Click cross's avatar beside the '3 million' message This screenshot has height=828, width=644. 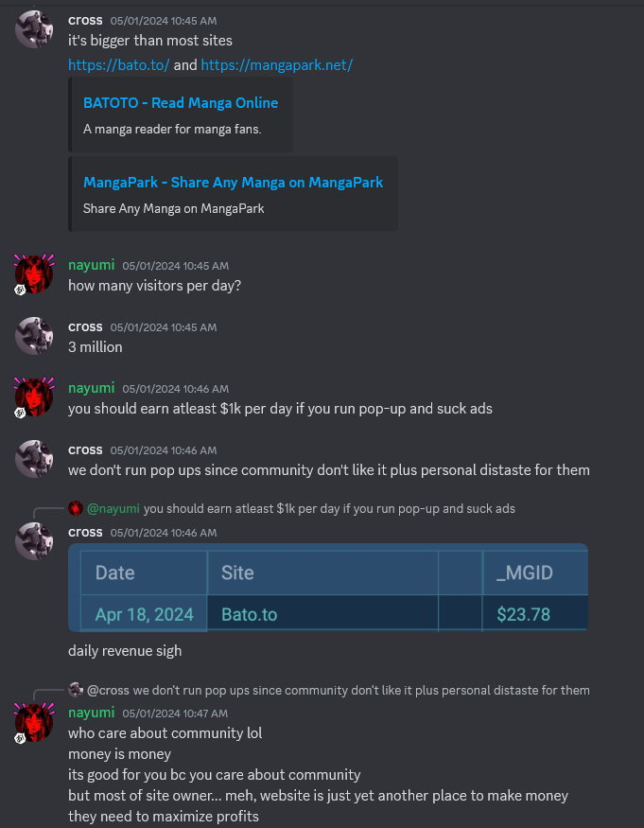click(34, 335)
